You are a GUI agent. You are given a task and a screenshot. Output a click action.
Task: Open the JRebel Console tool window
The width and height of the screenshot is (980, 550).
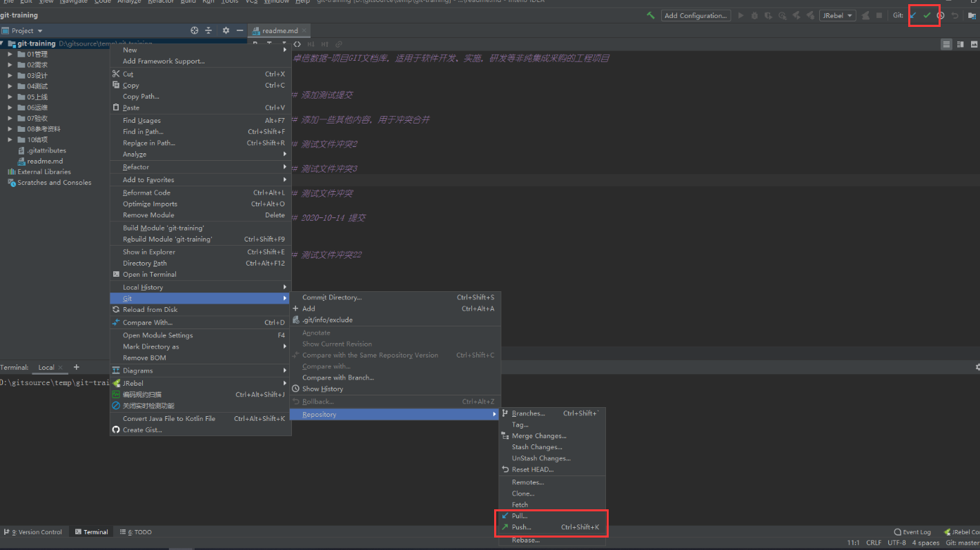tap(961, 532)
